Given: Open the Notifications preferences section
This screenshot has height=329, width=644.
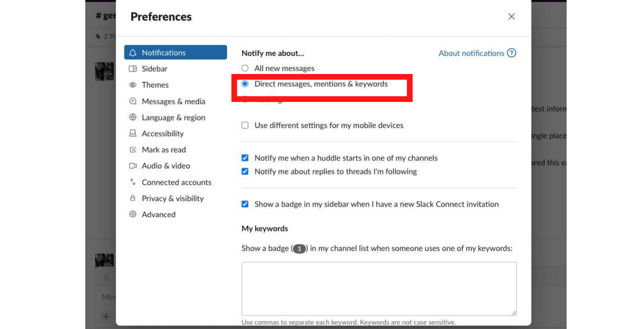Looking at the screenshot, I should 176,53.
